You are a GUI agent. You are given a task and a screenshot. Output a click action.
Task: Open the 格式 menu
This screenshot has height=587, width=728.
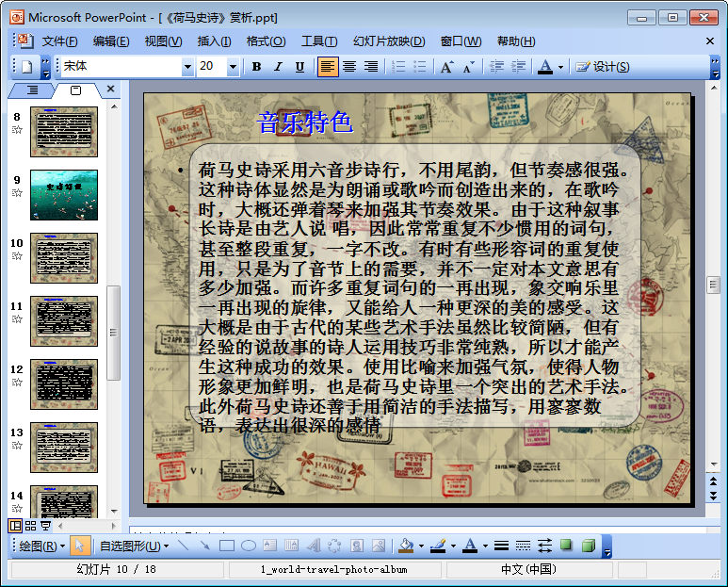[265, 41]
